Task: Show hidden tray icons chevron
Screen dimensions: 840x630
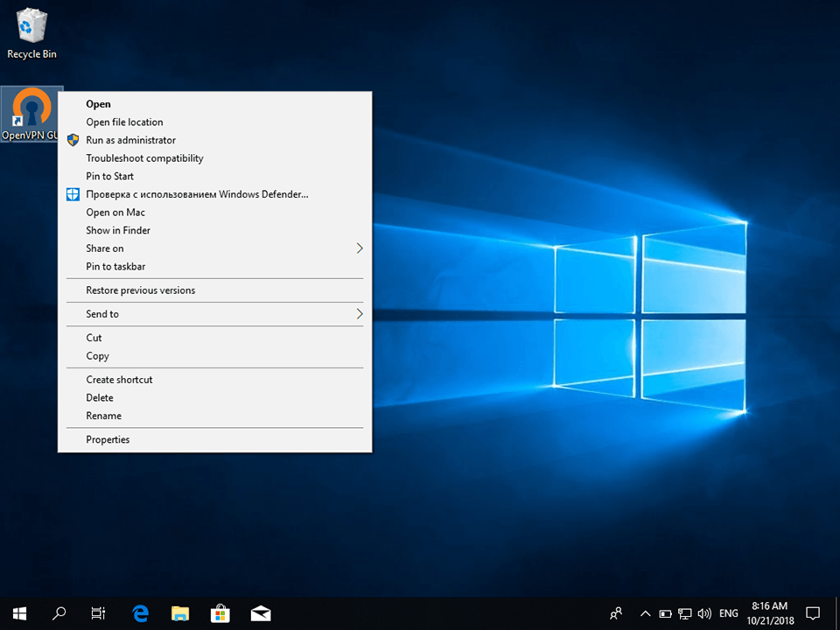Action: pos(646,613)
